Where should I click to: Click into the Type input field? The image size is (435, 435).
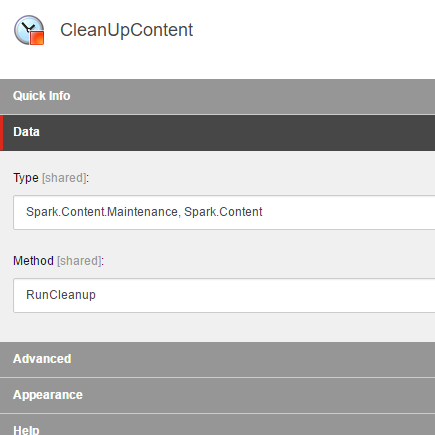224,212
